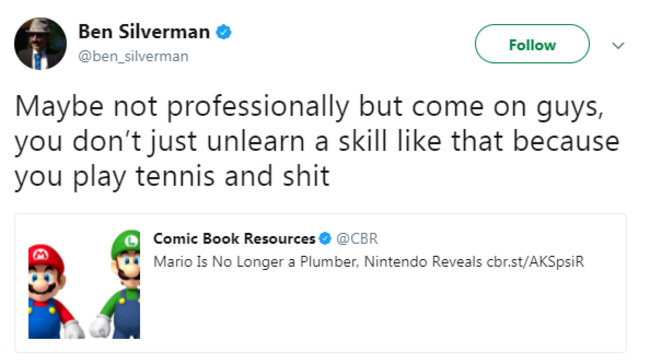Open the quoted tweet card's empty area

(x=381, y=311)
